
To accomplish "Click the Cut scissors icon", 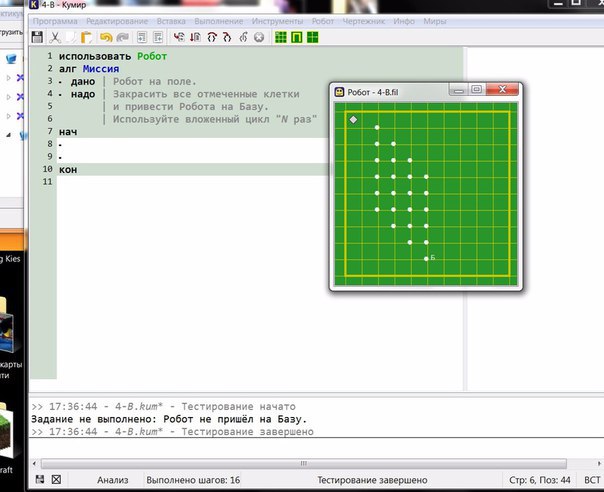I will click(x=55, y=38).
